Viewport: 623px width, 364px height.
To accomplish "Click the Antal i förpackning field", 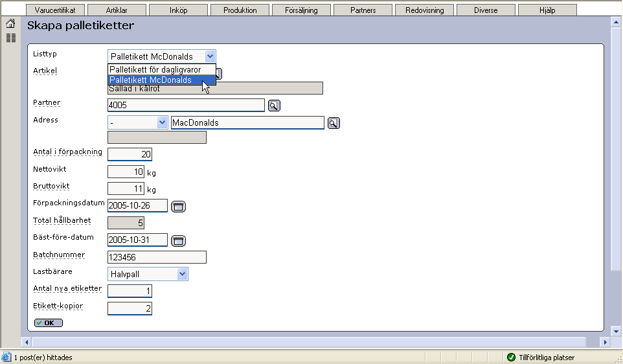I will [130, 154].
